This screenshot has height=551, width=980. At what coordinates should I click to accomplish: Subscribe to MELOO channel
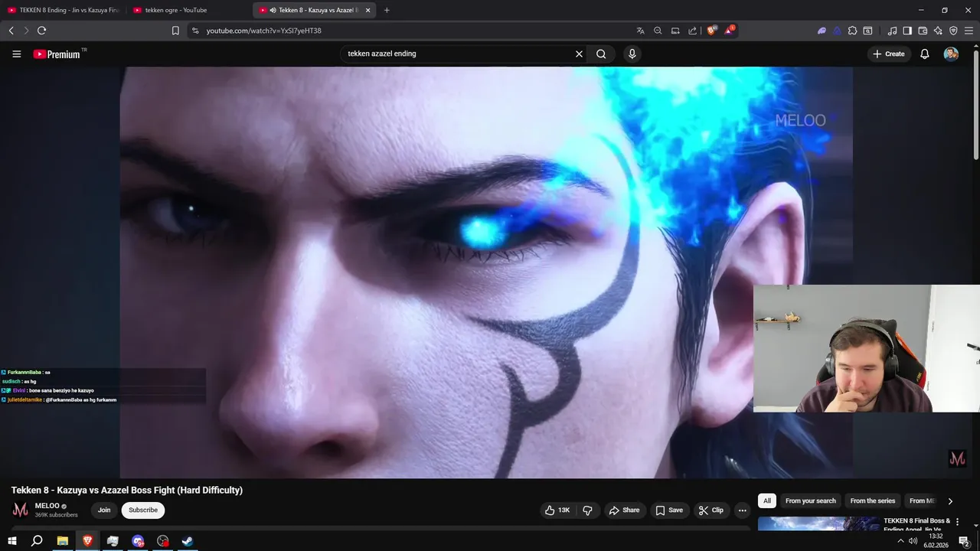[x=143, y=510]
